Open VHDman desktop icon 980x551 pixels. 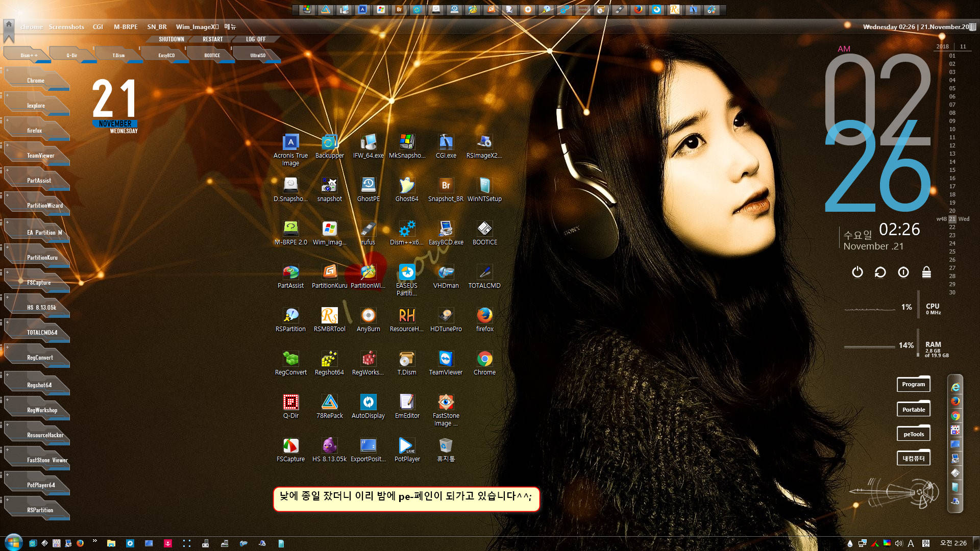[446, 277]
